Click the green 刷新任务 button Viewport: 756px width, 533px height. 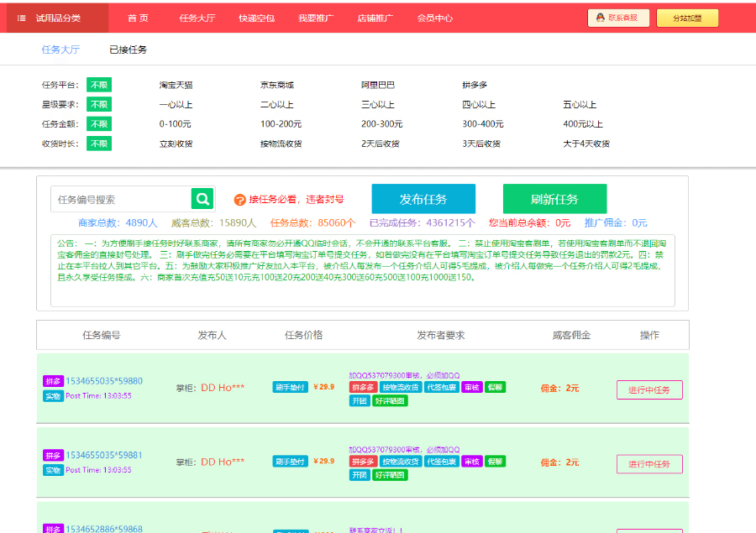tap(554, 199)
